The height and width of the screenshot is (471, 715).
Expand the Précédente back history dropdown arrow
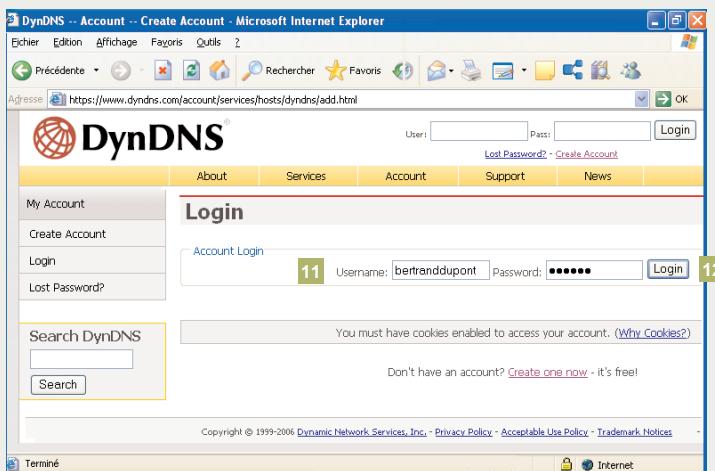96,70
